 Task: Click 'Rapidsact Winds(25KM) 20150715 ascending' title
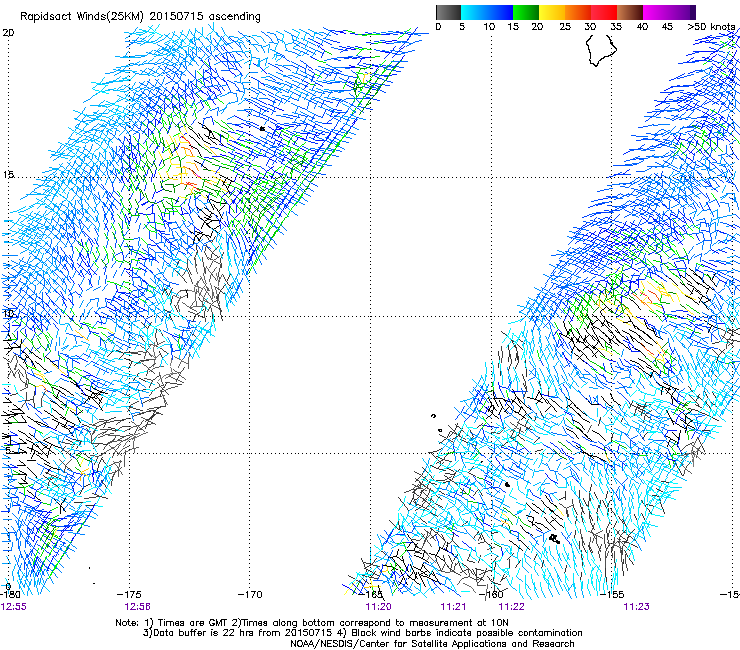click(x=140, y=17)
